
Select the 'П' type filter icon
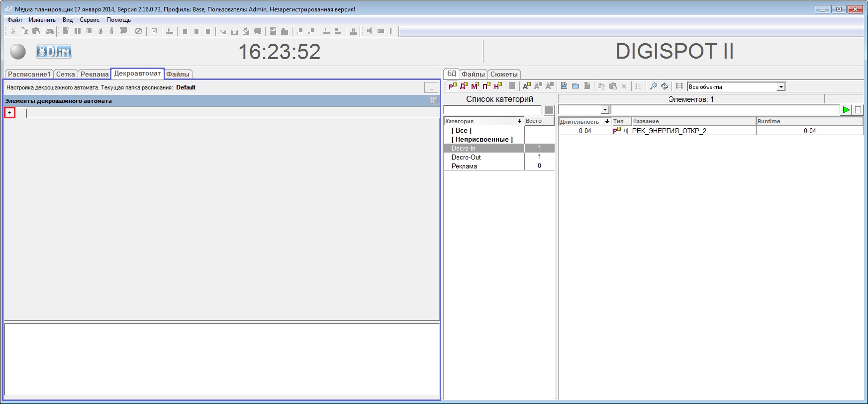pos(486,86)
